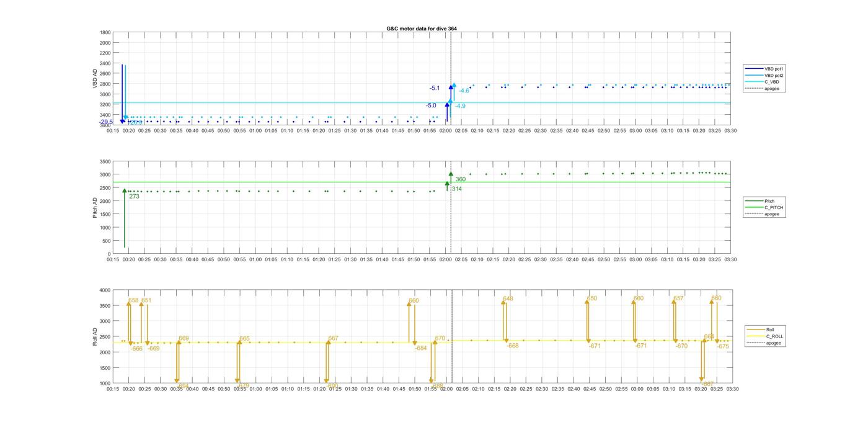Click the '-5.1' annotation in VBD plot
Screen dimensions: 868x430
pos(435,89)
